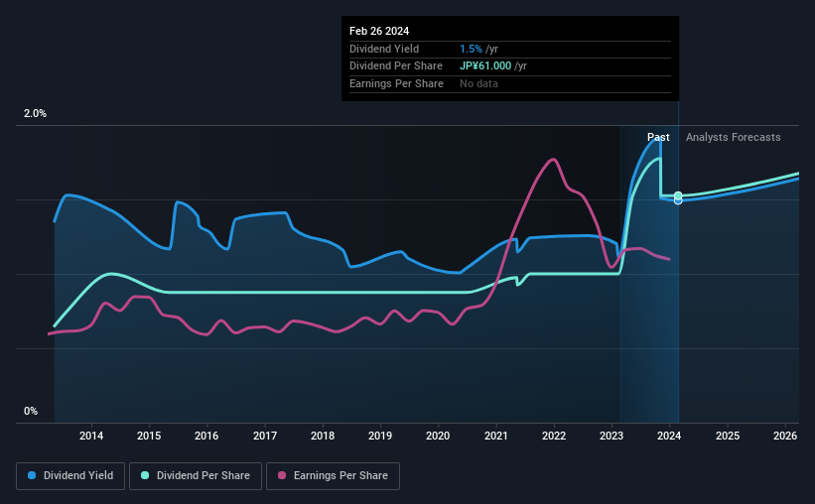Click the Earnings Per Share peak near 2022

(553, 160)
